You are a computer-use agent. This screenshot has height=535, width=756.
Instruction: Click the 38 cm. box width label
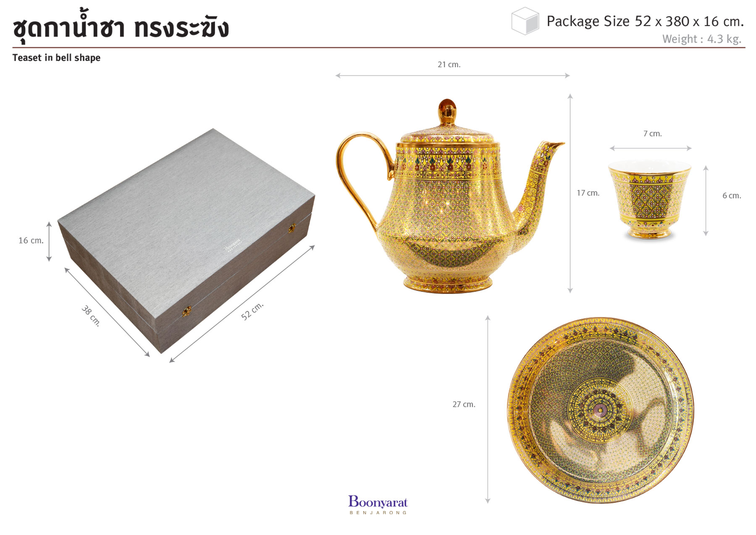click(91, 316)
